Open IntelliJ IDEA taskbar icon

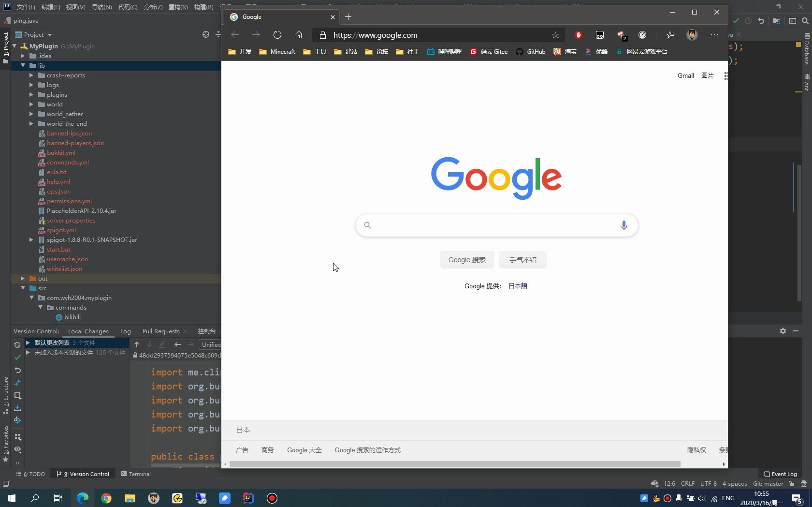248,498
